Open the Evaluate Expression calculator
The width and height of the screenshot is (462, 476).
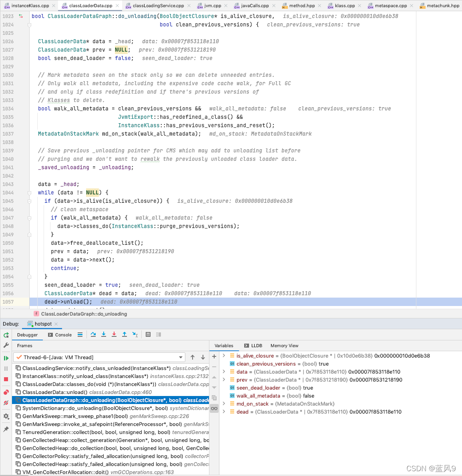pyautogui.click(x=148, y=334)
